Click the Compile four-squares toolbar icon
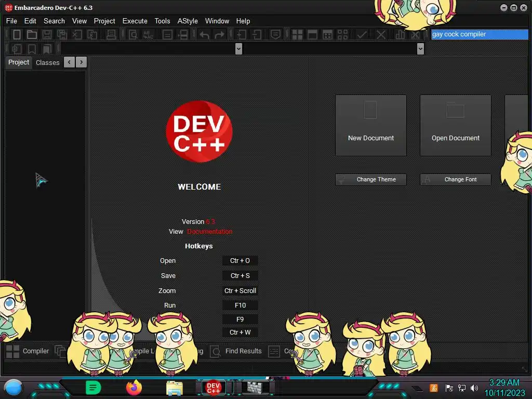 [x=297, y=34]
